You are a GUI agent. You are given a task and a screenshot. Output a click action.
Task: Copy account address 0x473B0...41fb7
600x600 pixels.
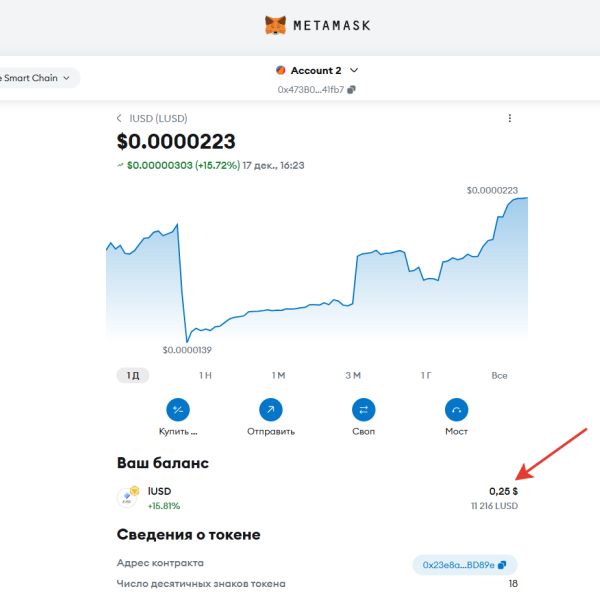pyautogui.click(x=351, y=90)
